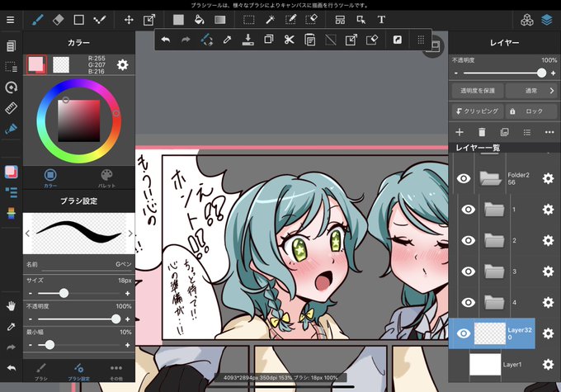
Task: Switch to the ブラシ tab at bottom
Action: click(x=40, y=372)
